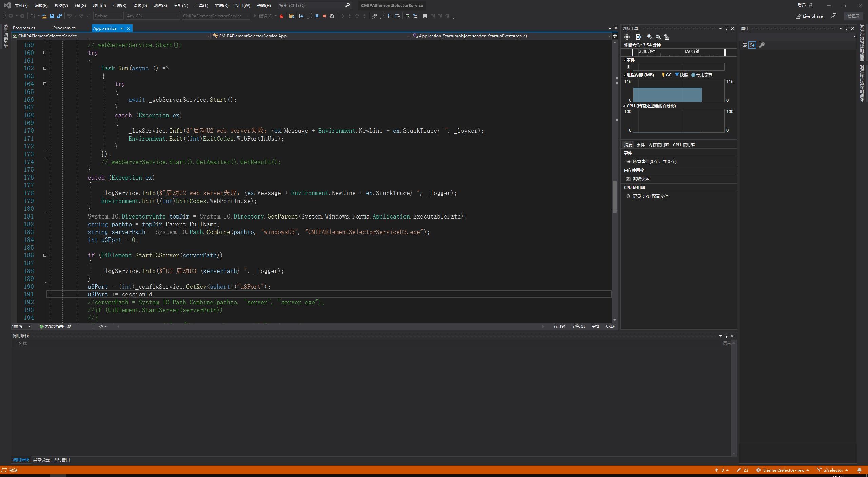Open the 工具(T) tools menu
Screen dimensions: 868x477
201,5
